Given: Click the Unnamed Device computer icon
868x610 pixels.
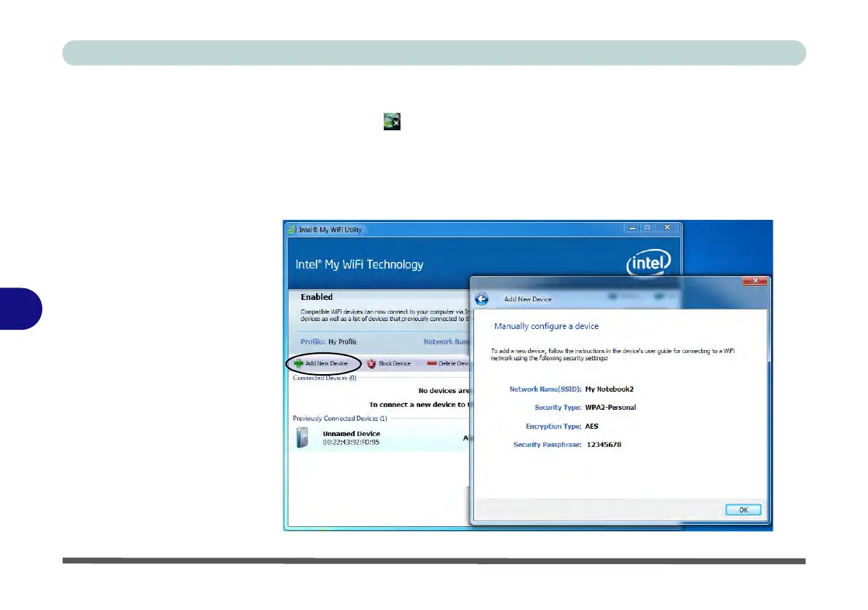Looking at the screenshot, I should [x=302, y=438].
